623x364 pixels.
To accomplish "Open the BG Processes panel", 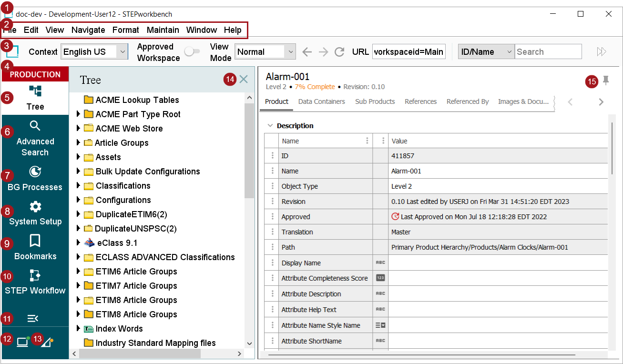I will 35,178.
